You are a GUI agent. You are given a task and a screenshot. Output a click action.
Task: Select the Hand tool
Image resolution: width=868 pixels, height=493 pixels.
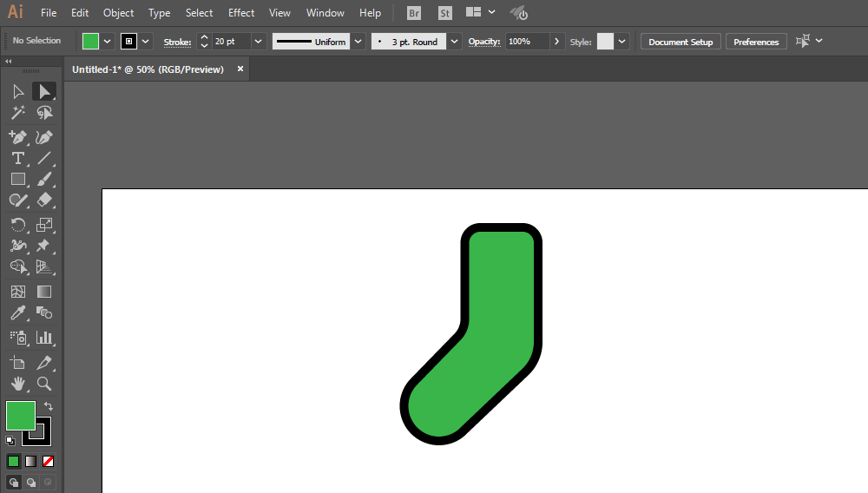[x=17, y=384]
